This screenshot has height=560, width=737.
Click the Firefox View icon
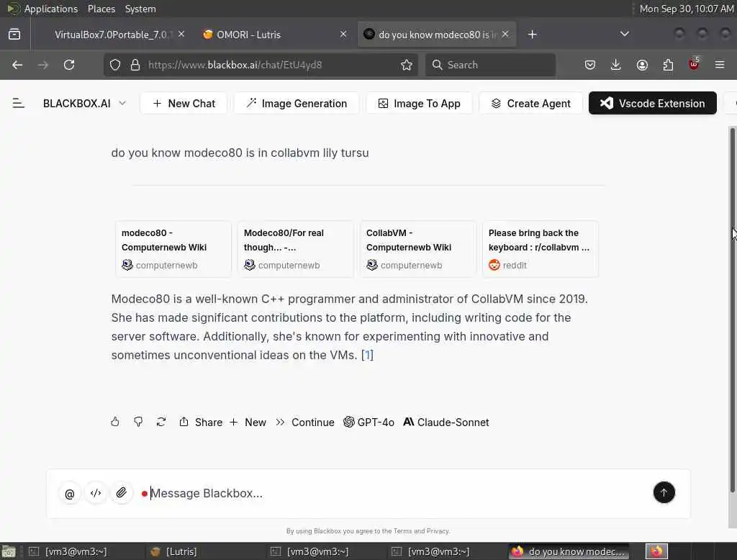point(14,34)
